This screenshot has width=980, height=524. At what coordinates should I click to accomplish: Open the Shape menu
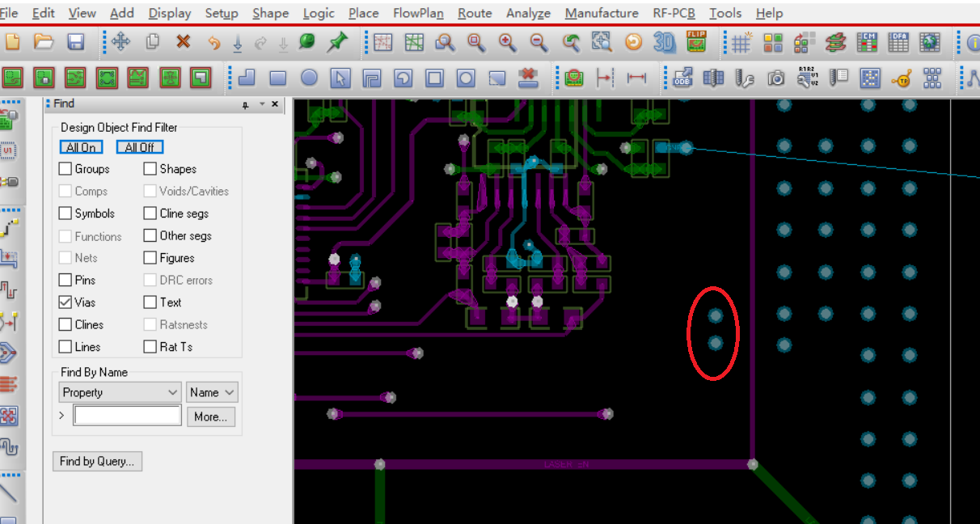(270, 13)
